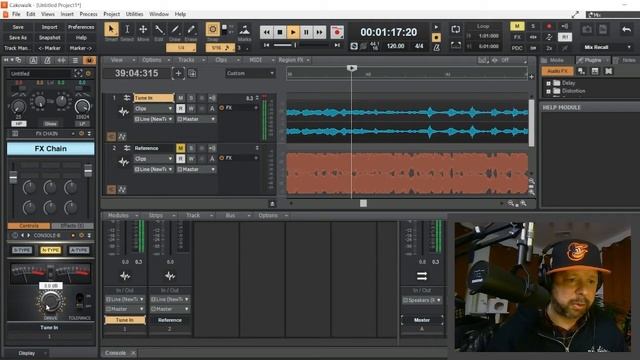The width and height of the screenshot is (640, 360).
Task: Mute the Tune In track
Action: [x=180, y=98]
